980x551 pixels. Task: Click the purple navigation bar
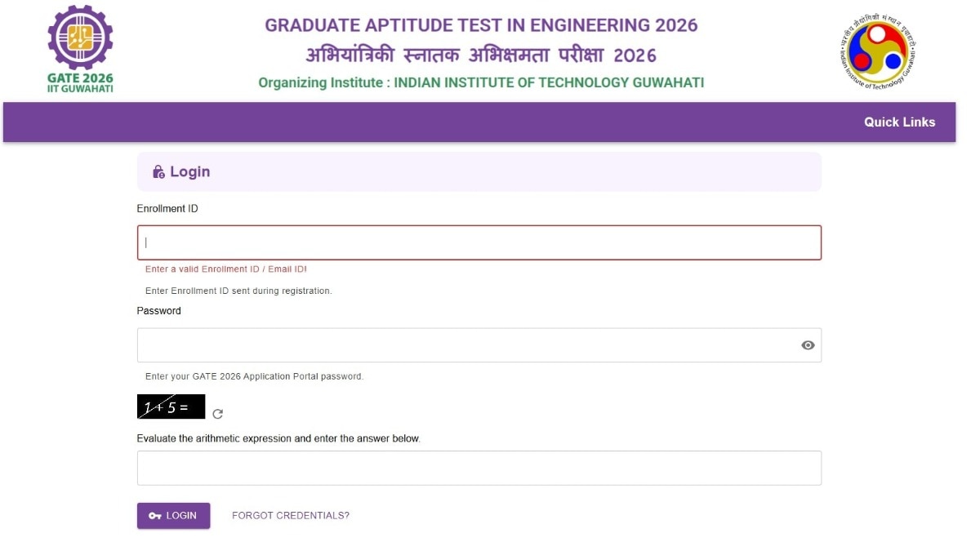tap(490, 122)
